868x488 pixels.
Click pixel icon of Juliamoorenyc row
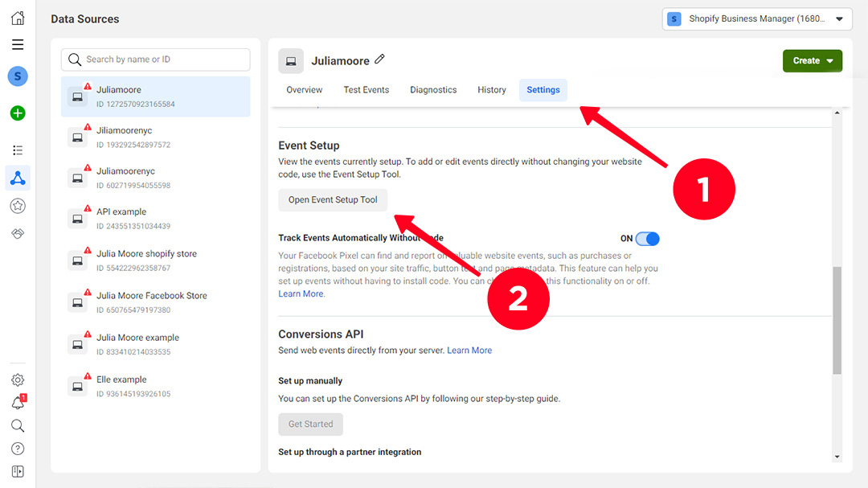[77, 178]
